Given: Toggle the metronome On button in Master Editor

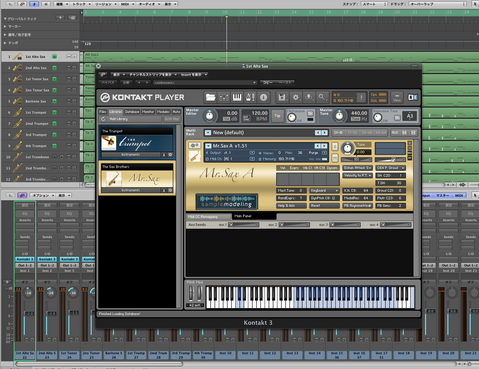Looking at the screenshot, I should click(310, 113).
